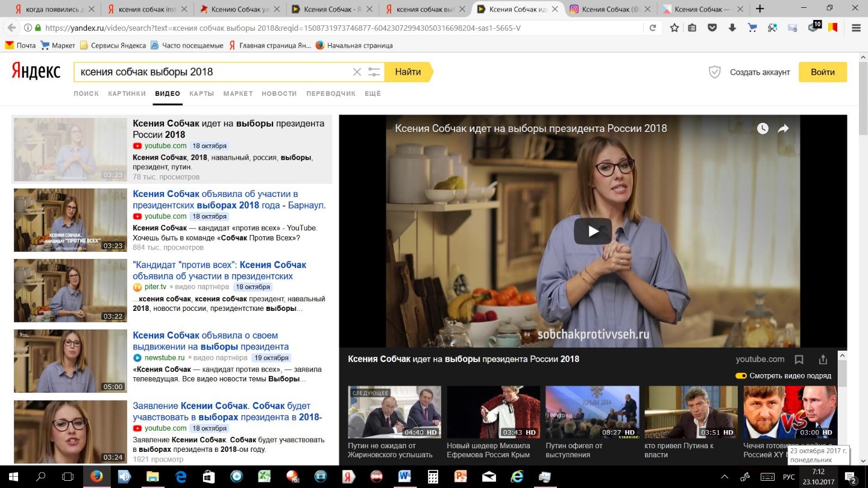Click the blue shopping cart toolbar icon
Screen dimensions: 868x488
(752, 28)
